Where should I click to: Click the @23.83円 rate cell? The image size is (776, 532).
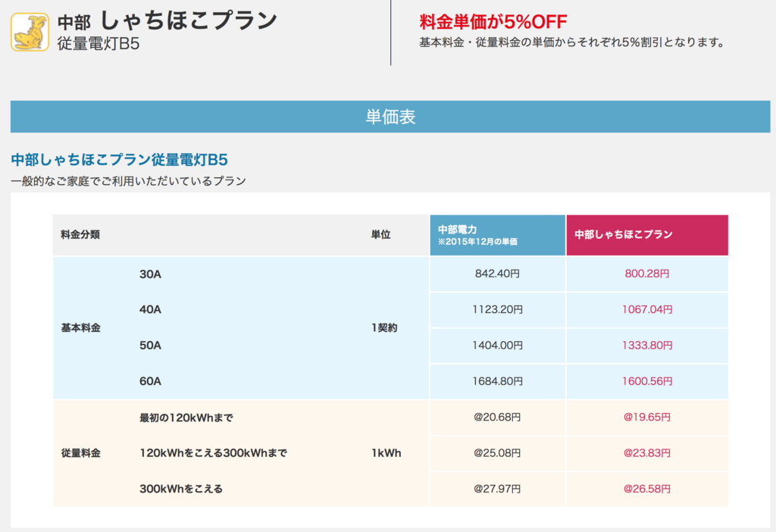(x=647, y=453)
